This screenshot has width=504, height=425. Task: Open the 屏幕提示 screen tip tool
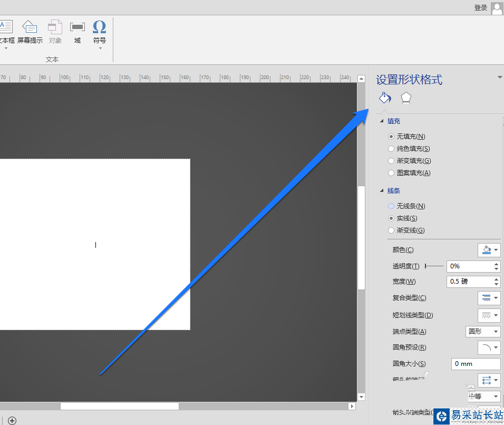click(x=30, y=32)
